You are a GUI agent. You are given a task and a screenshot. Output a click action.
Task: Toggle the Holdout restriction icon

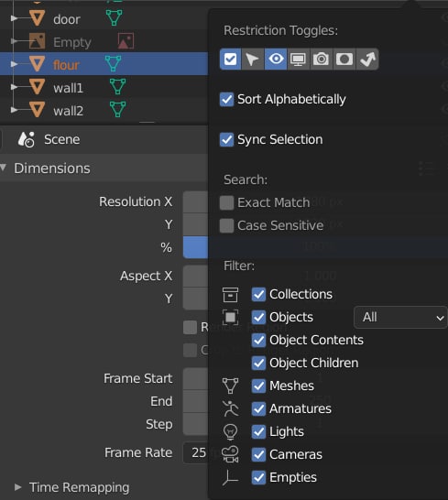tap(344, 60)
